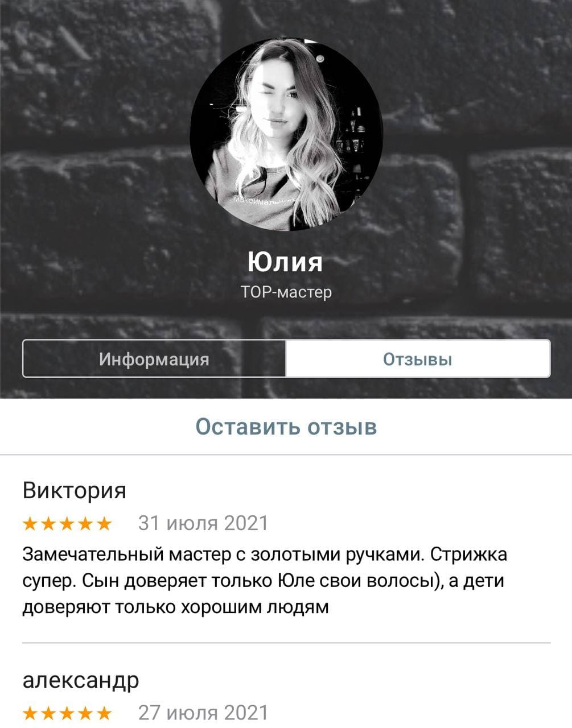This screenshot has height=728, width=572.
Task: Click the fifth star of Виктория's rating
Action: pyautogui.click(x=104, y=523)
